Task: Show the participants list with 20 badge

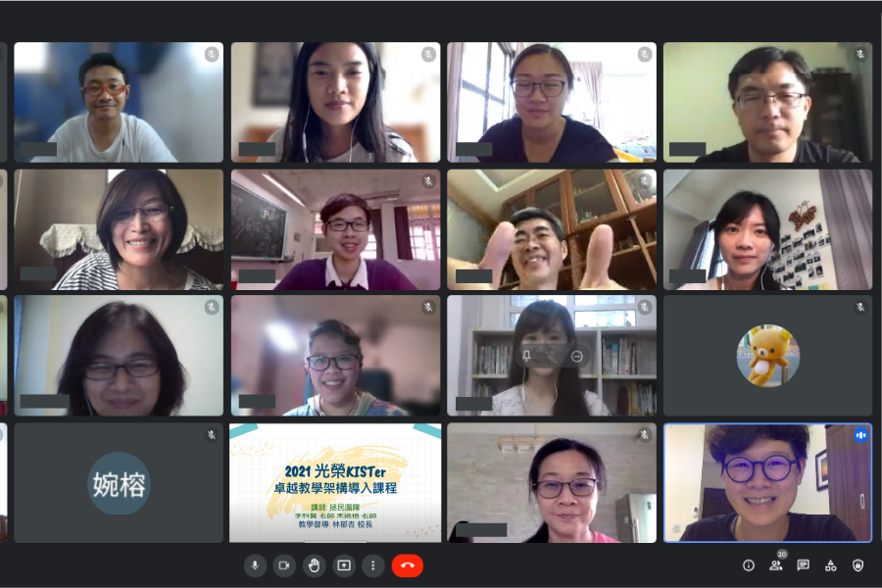Action: (x=776, y=564)
